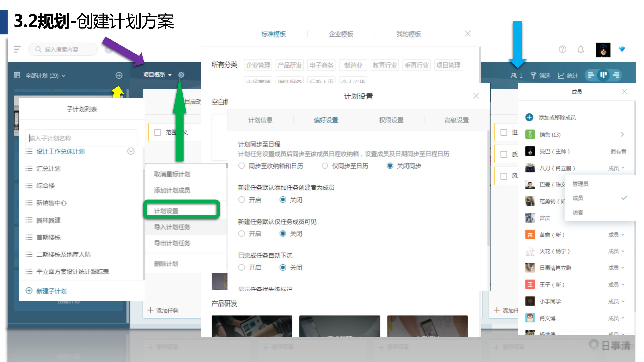Click the 全部计划 board icon
The height and width of the screenshot is (362, 644).
coord(17,75)
